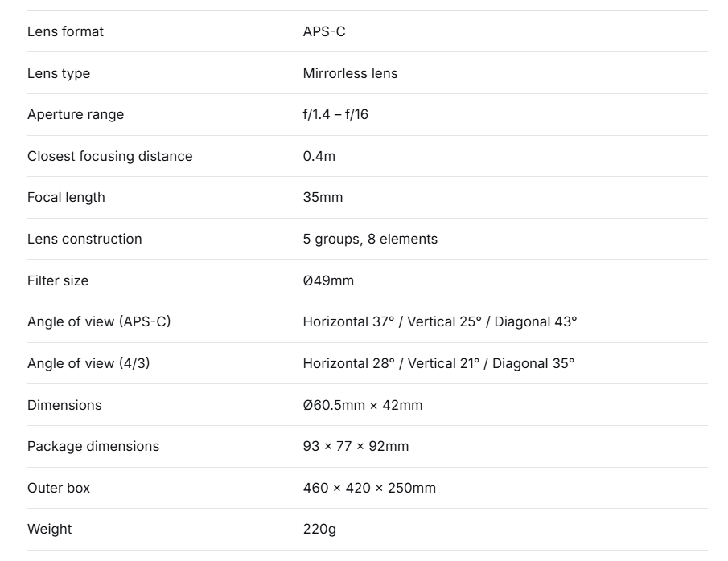This screenshot has height=561, width=728.
Task: Click the "Closest focusing distance" label
Action: tap(110, 156)
